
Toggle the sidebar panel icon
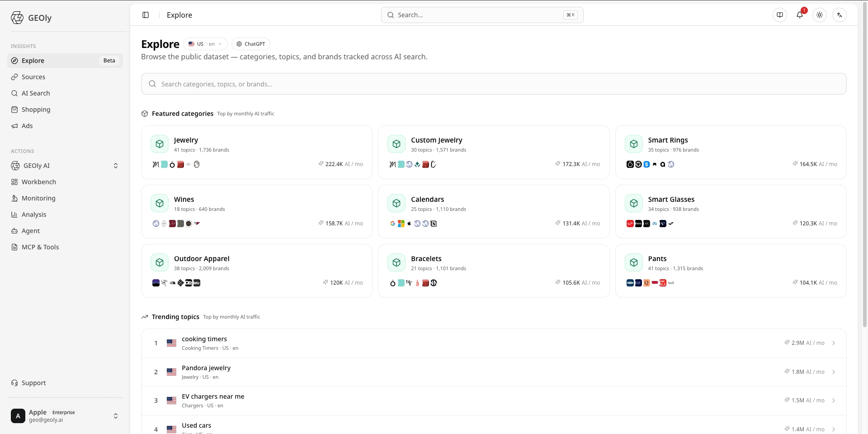click(x=146, y=15)
